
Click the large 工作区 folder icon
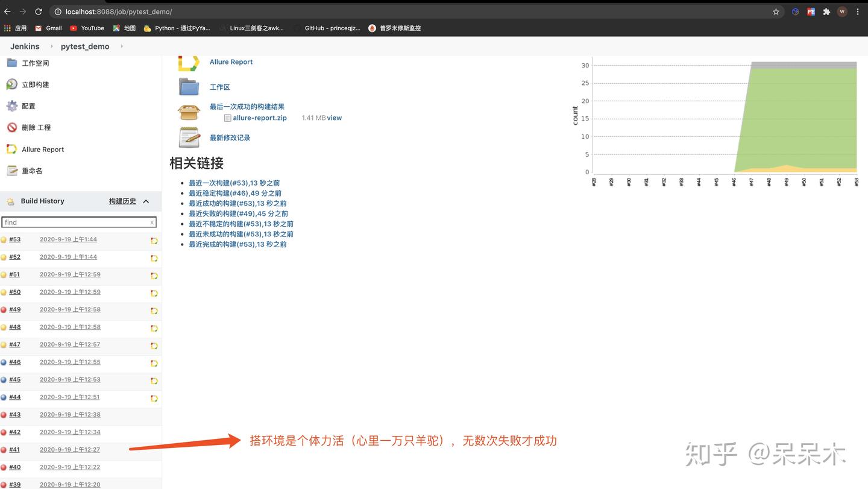pyautogui.click(x=189, y=87)
